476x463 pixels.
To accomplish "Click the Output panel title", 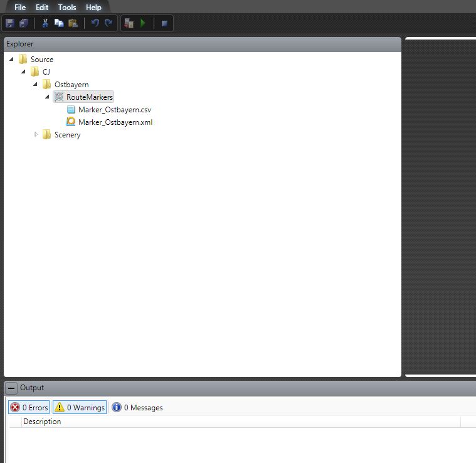I will point(32,388).
